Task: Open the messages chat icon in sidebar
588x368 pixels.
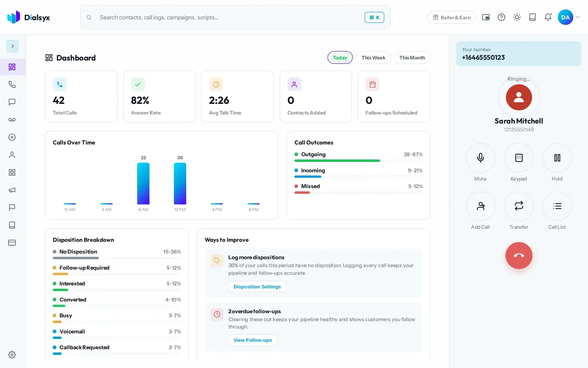Action: coord(12,102)
